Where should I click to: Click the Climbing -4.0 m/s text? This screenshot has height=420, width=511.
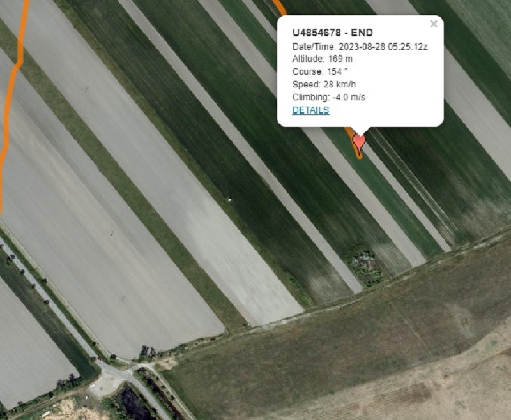click(328, 97)
